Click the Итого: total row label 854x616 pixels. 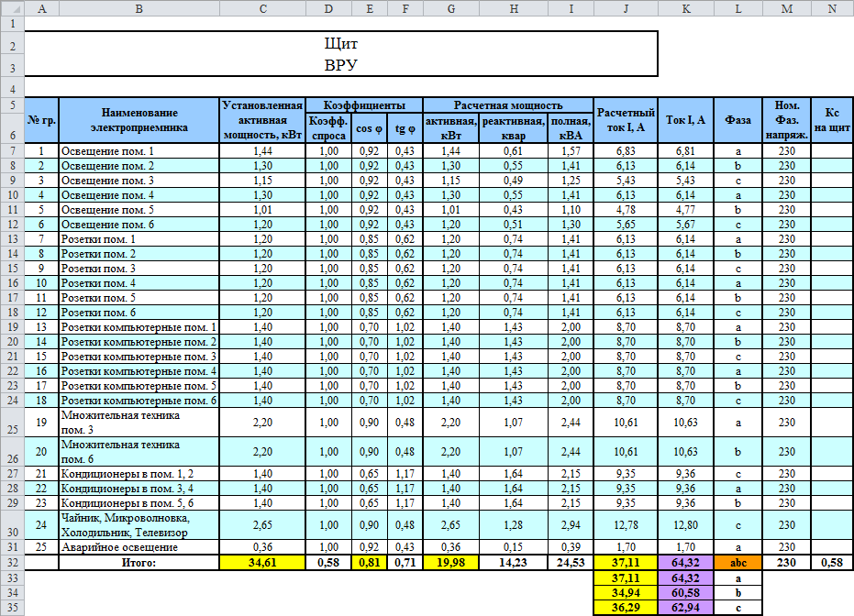139,562
